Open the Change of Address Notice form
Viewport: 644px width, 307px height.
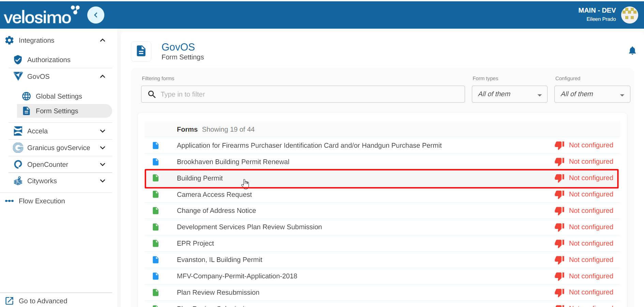click(x=216, y=211)
